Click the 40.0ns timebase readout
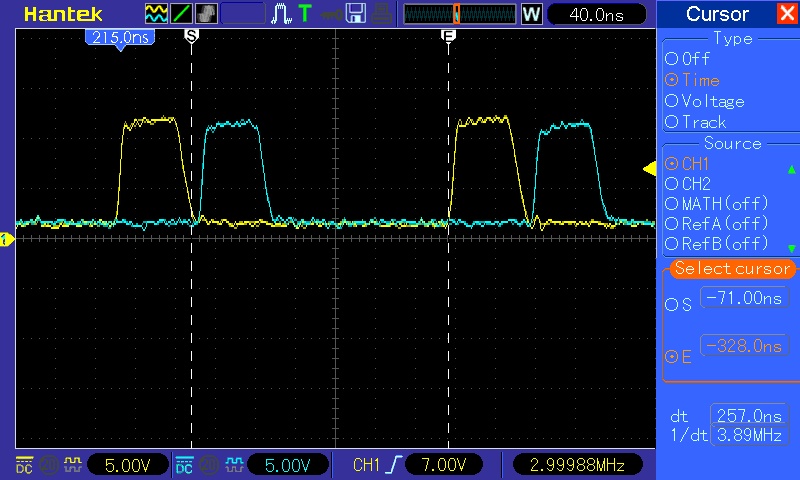 click(596, 14)
